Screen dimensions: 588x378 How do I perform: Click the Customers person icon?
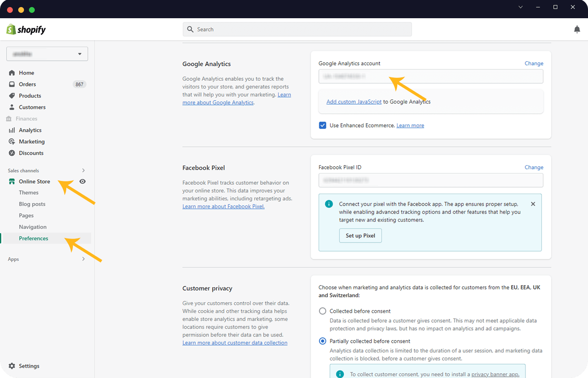click(12, 107)
